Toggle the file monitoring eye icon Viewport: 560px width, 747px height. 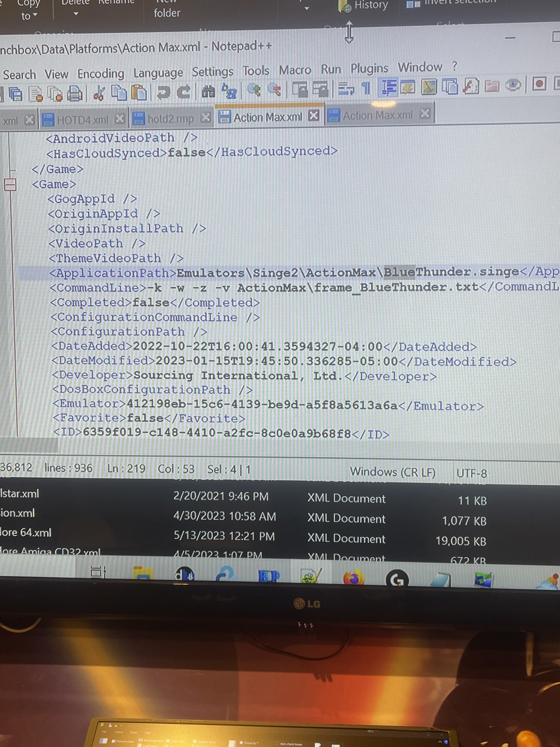[513, 85]
